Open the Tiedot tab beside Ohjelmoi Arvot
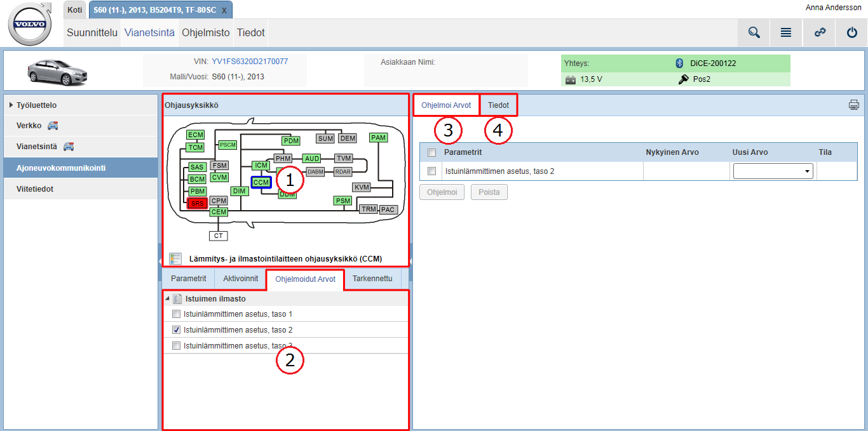Image resolution: width=868 pixels, height=431 pixels. click(499, 105)
